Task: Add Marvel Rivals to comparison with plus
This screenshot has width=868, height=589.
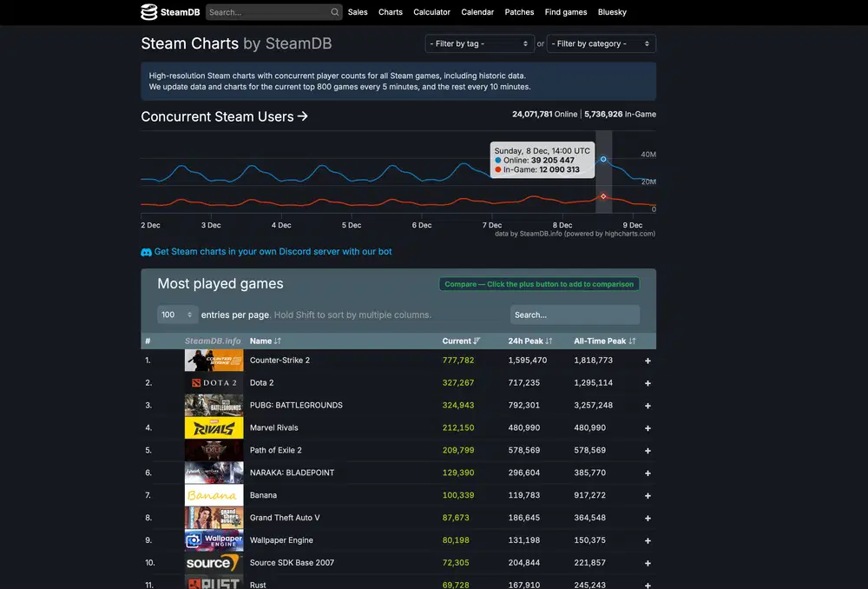Action: [x=648, y=428]
